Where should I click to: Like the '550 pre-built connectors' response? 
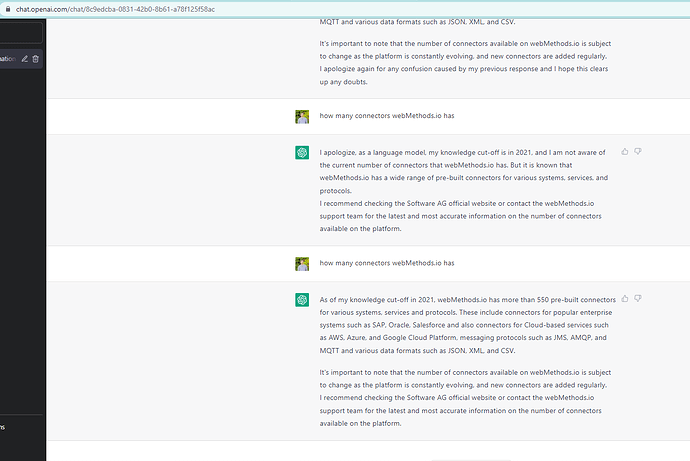coord(624,299)
